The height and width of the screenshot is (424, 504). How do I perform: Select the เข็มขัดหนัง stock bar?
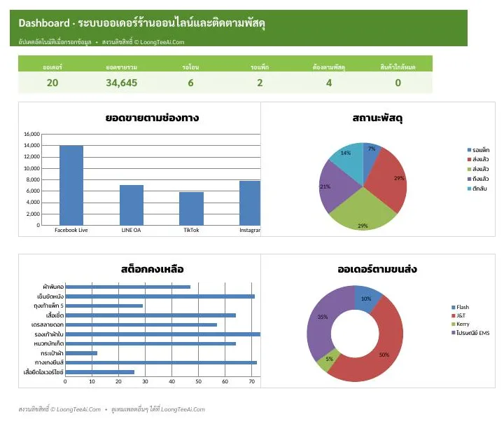pyautogui.click(x=160, y=296)
